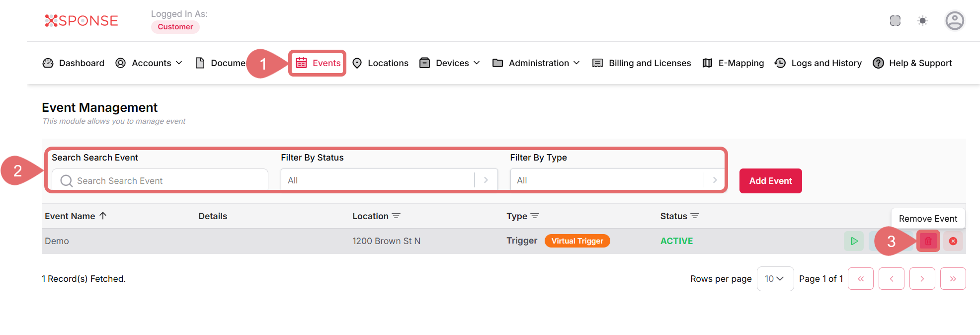
Task: Click the Virtual Trigger badge
Action: coord(577,241)
